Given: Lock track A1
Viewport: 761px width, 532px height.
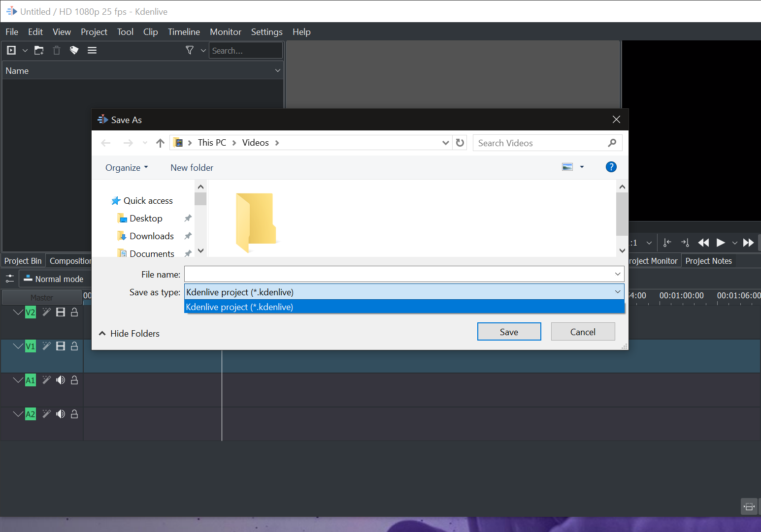Looking at the screenshot, I should click(74, 380).
